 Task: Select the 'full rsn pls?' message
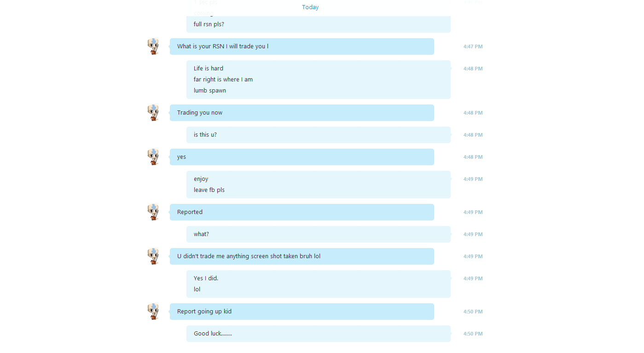(x=209, y=24)
